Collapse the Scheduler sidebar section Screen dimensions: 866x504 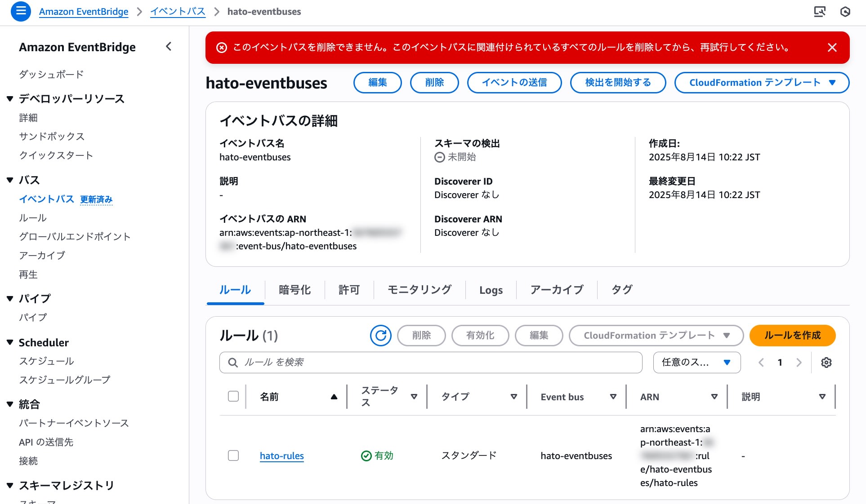10,342
